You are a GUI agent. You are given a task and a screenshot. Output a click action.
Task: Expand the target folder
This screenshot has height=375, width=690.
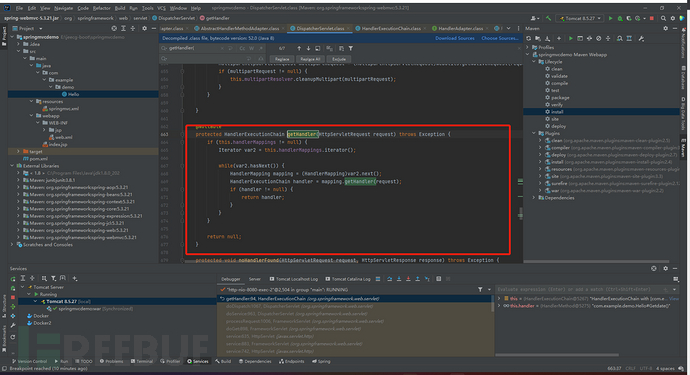pos(18,151)
